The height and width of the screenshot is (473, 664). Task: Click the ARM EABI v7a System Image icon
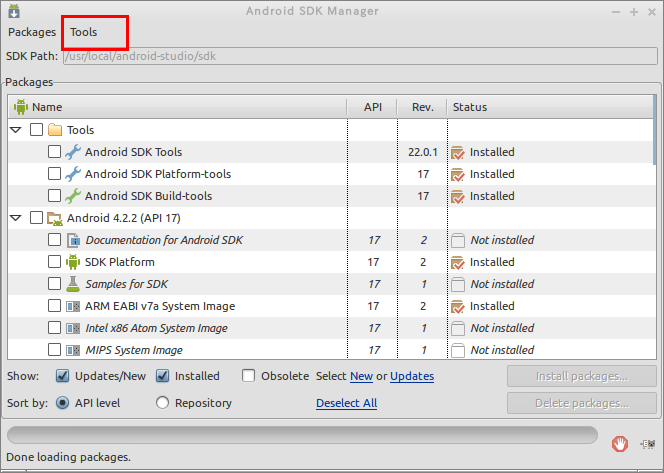pyautogui.click(x=73, y=306)
